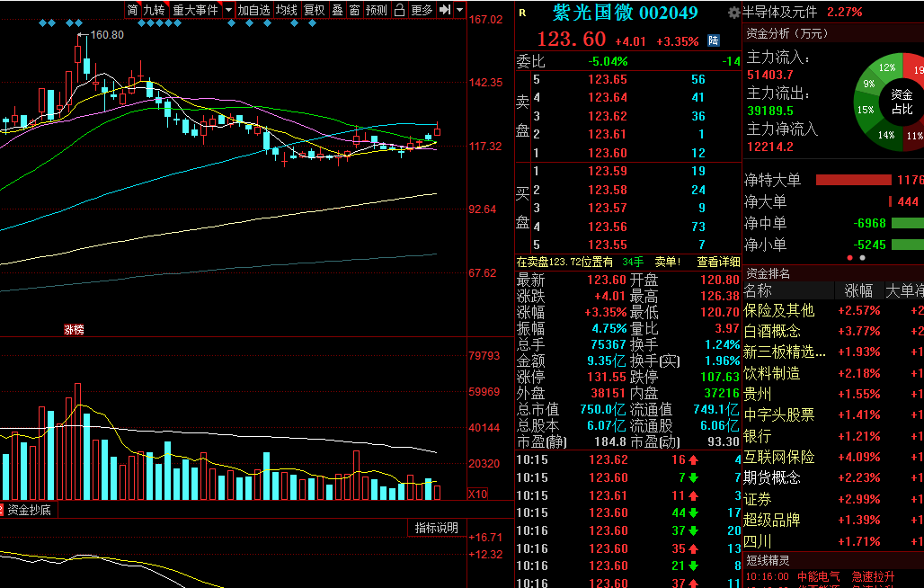
Task: Click the blue 陆 badge next to price
Action: click(714, 40)
